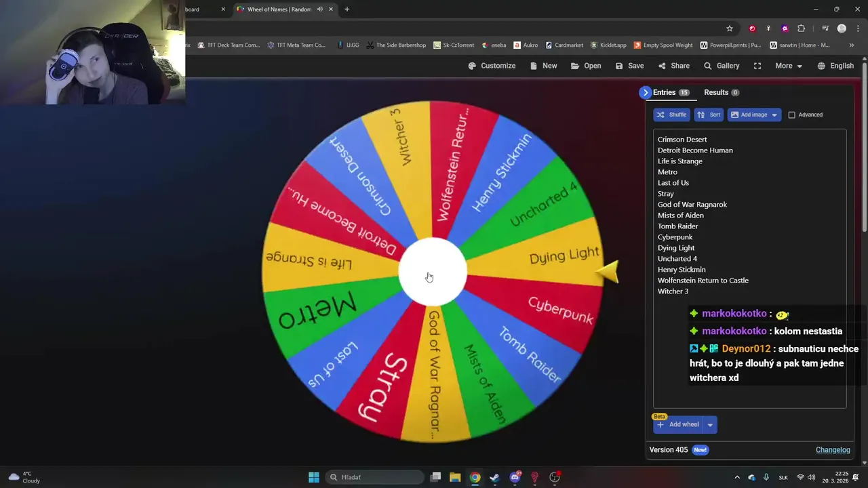Open a saved wheel
The width and height of the screenshot is (868, 488).
coord(586,66)
